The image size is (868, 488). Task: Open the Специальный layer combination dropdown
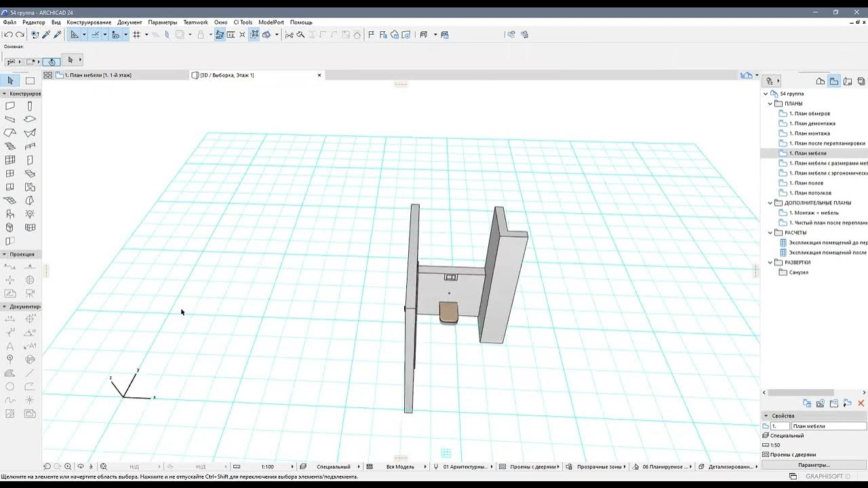coord(333,466)
